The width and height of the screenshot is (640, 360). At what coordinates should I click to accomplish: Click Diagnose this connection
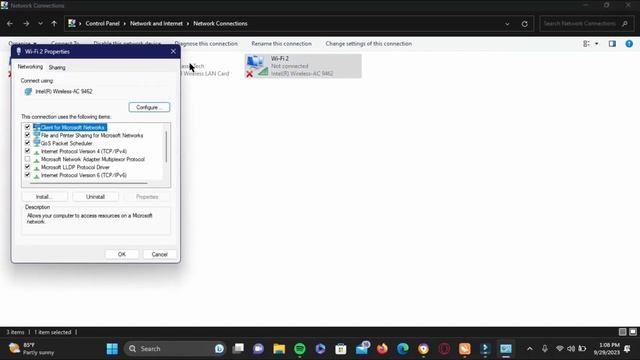[206, 43]
